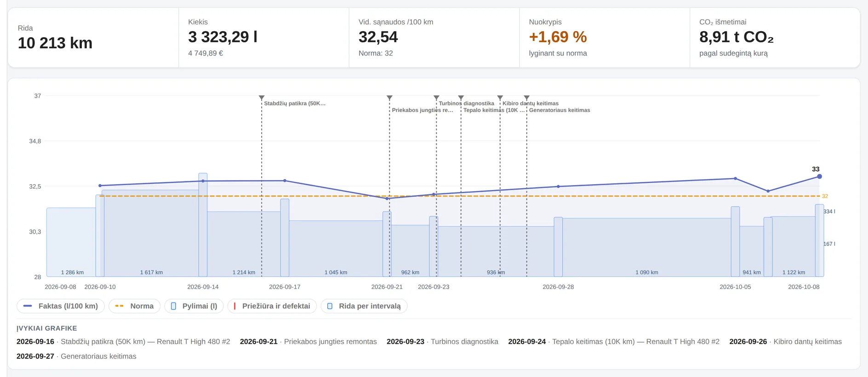The image size is (868, 377).
Task: Click the ĮVYKIAI GRAFIKE heading
Action: (x=47, y=328)
